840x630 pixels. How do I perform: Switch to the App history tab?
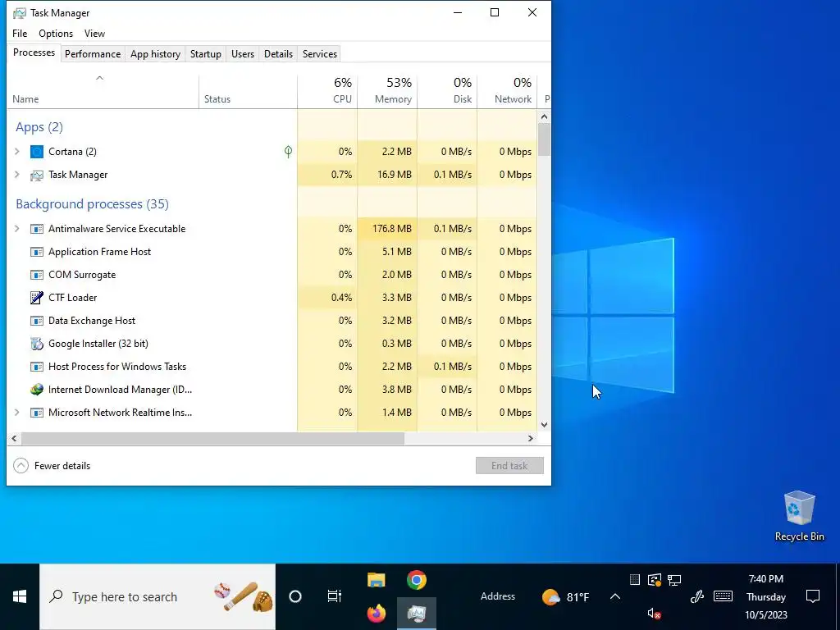(x=155, y=54)
